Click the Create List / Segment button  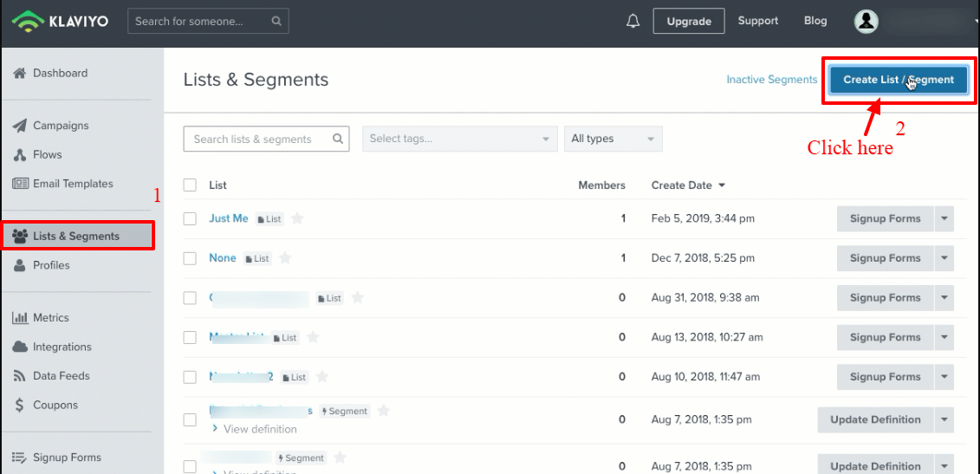pos(899,80)
